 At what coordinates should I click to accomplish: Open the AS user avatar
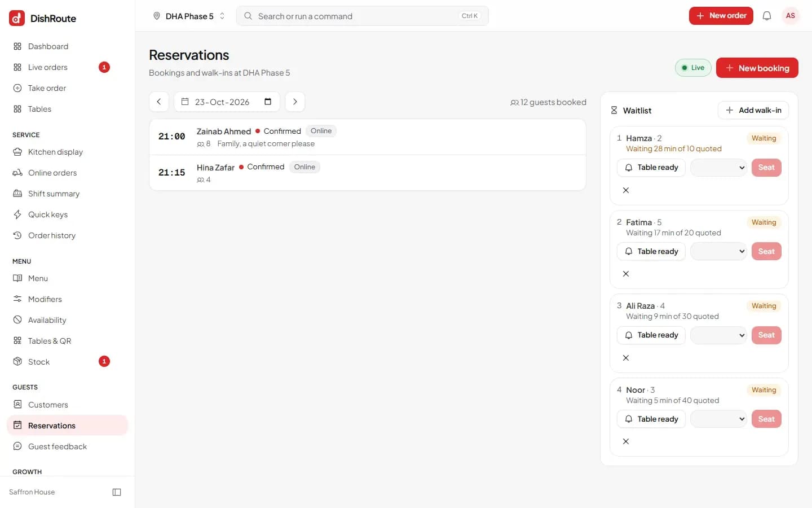791,16
